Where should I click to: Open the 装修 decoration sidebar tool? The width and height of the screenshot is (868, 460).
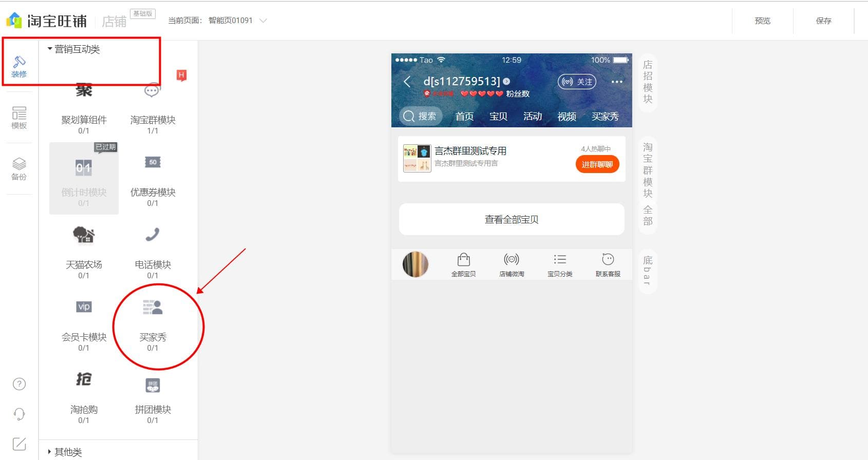click(19, 66)
